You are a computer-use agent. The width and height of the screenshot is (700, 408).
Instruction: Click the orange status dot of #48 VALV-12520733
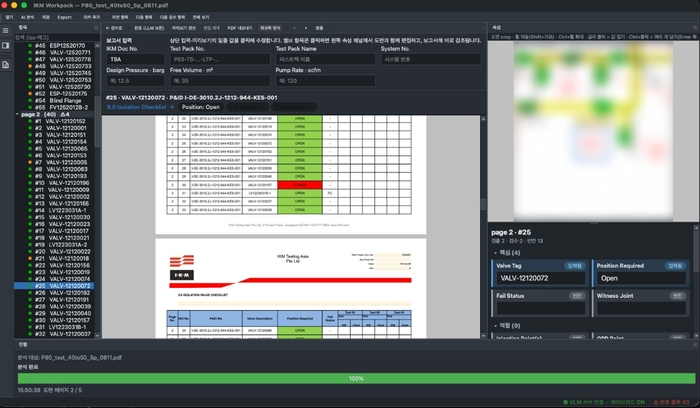[x=30, y=66]
